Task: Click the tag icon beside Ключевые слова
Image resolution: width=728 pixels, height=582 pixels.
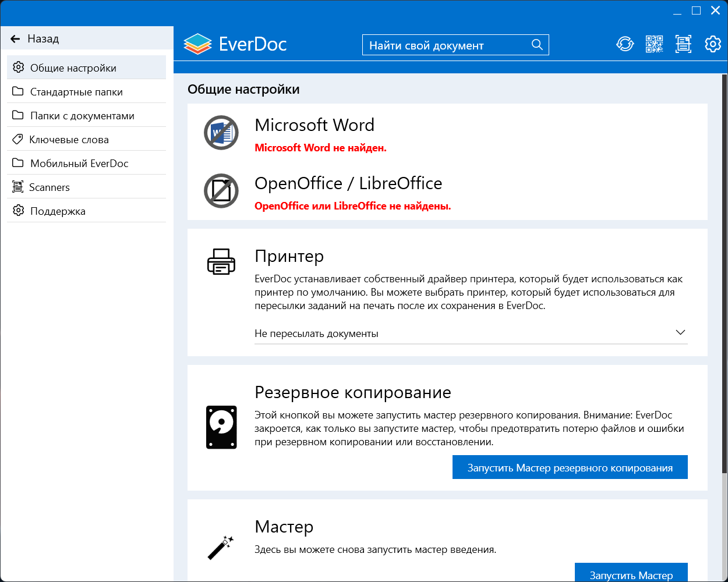Action: 18,139
